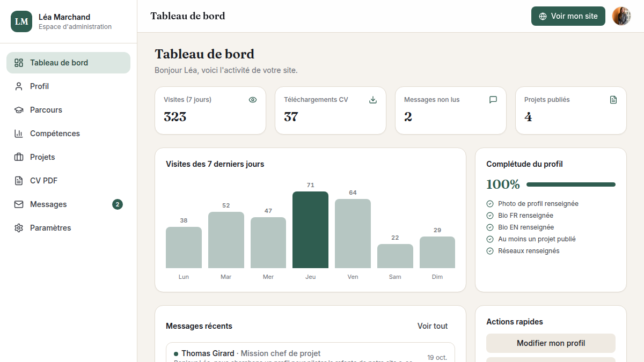Click the Téléchargements CV value 37
This screenshot has width=644, height=362.
[x=291, y=117]
